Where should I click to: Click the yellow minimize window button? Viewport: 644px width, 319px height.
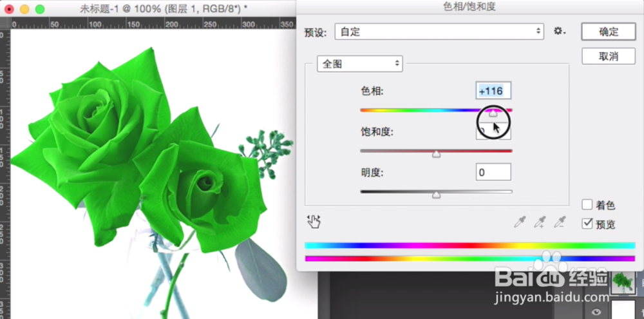[x=24, y=9]
